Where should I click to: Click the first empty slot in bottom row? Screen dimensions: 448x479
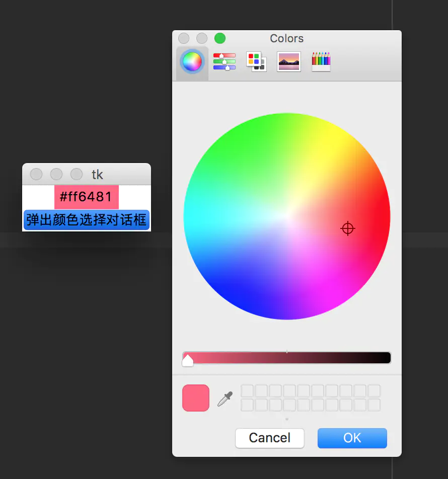click(247, 405)
